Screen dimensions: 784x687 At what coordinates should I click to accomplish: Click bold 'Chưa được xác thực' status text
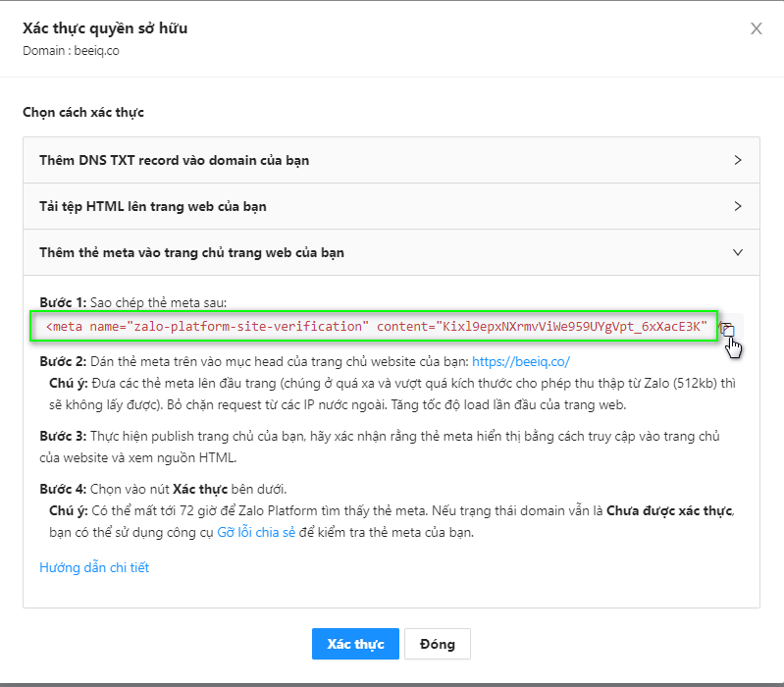pyautogui.click(x=669, y=512)
